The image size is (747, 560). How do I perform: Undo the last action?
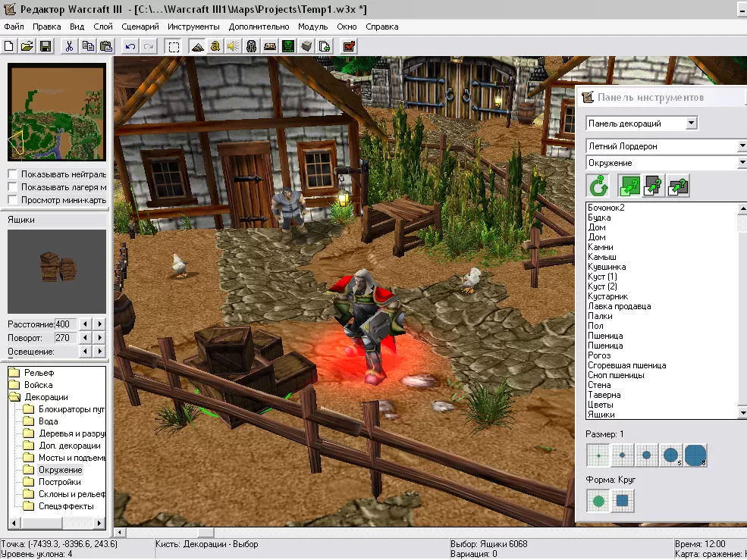[x=130, y=46]
